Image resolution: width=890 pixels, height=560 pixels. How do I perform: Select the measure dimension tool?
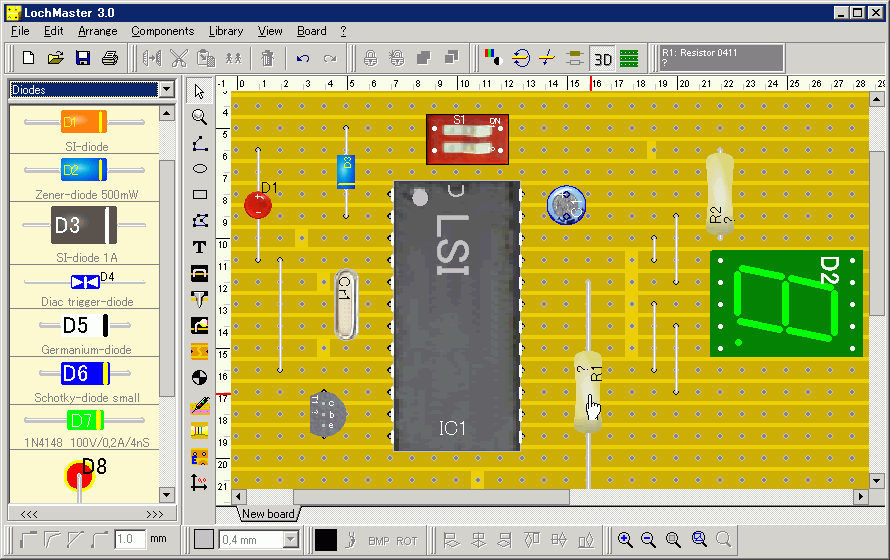point(199,482)
